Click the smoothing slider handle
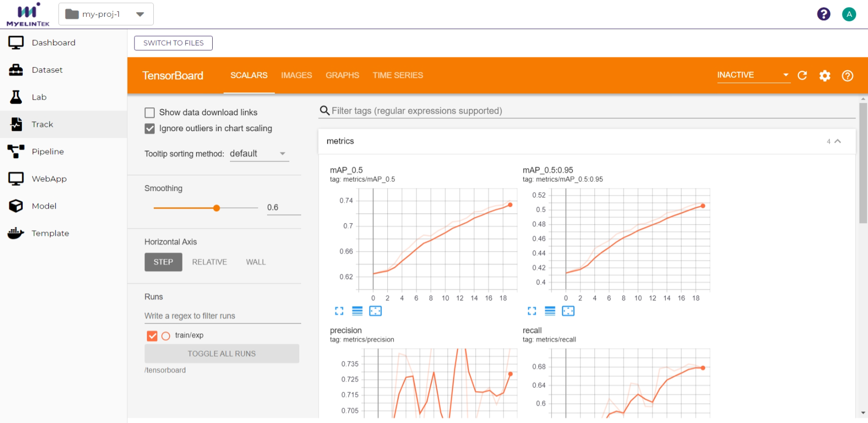868x423 pixels. [216, 208]
